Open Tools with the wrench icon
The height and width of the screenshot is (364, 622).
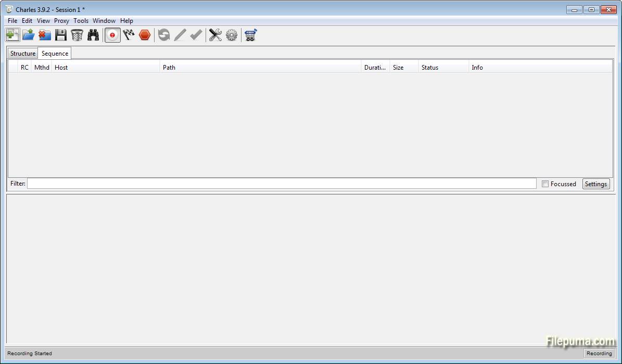[x=215, y=35]
